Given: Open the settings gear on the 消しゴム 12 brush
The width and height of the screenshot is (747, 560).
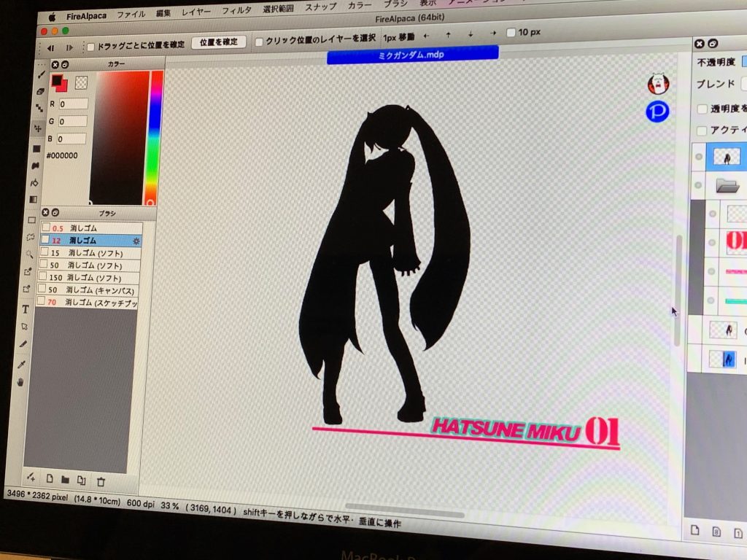Looking at the screenshot, I should point(136,241).
